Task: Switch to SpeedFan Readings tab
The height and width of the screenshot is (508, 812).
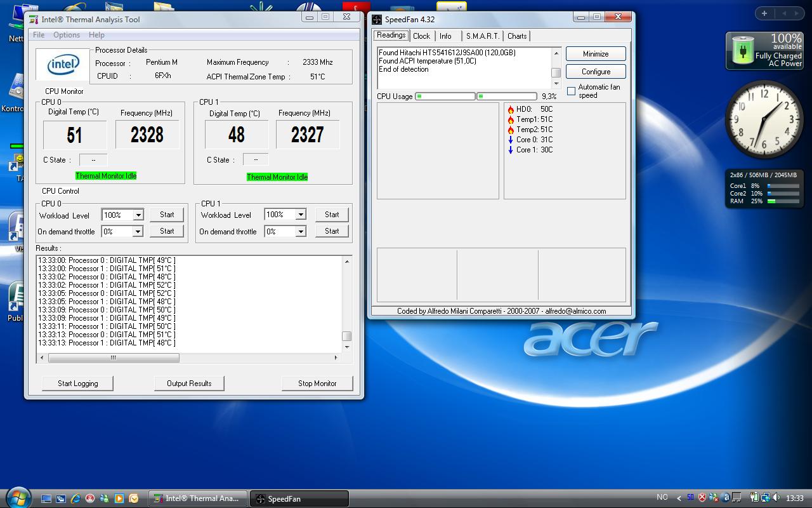Action: point(391,36)
